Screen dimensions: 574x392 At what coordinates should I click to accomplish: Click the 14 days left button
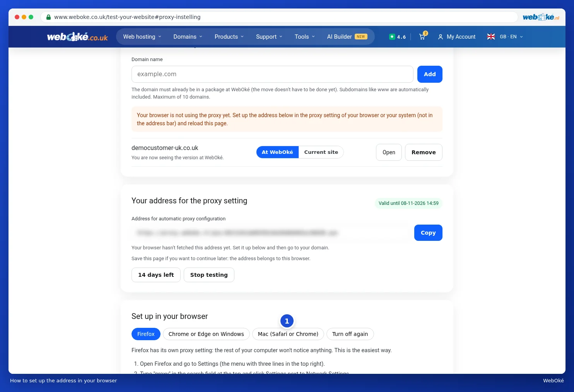156,275
